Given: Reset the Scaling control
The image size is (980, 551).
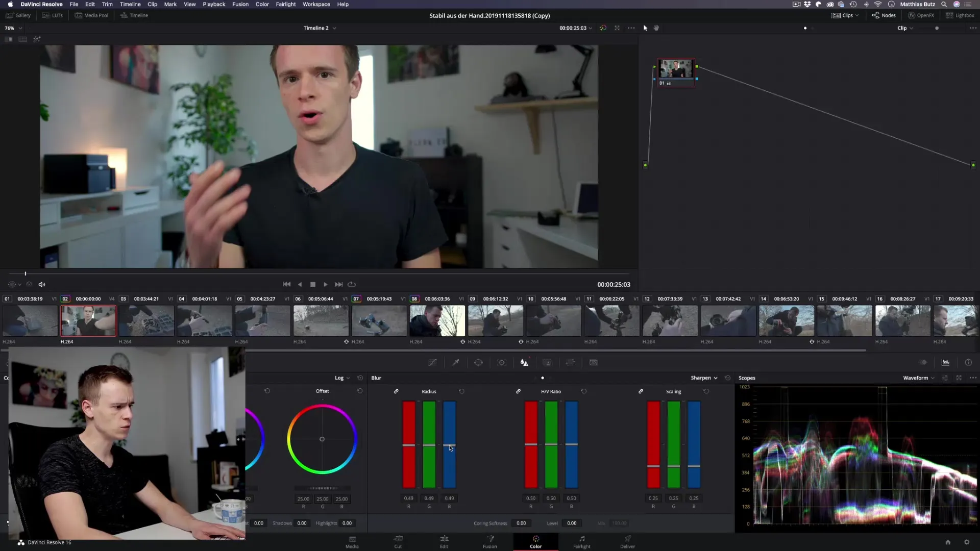Looking at the screenshot, I should [x=706, y=391].
